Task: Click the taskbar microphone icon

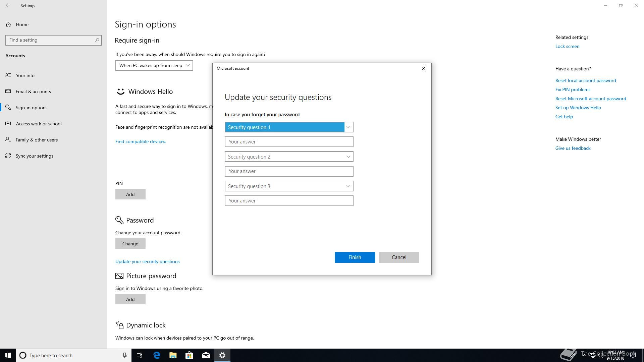Action: tap(124, 355)
